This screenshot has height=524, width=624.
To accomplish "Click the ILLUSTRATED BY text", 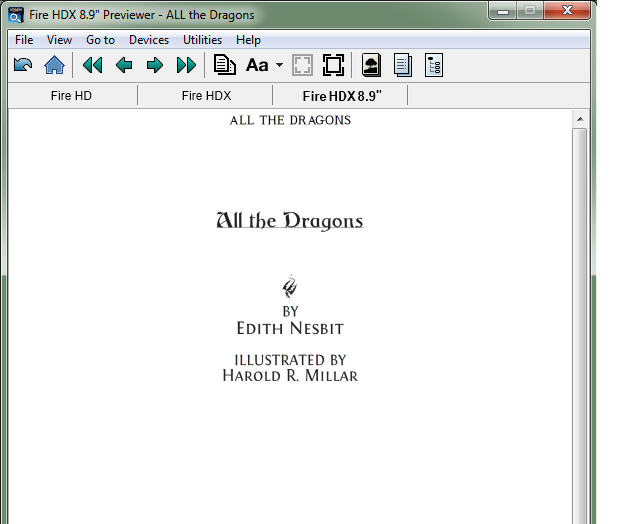I will [290, 360].
